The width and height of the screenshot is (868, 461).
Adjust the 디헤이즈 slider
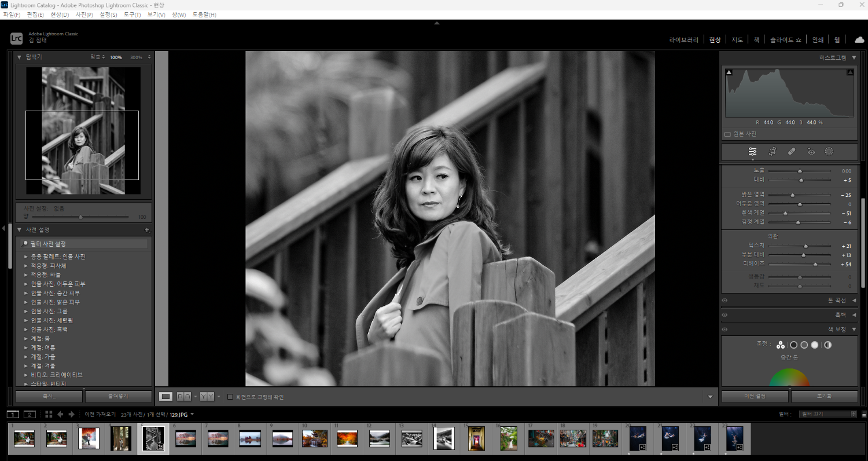coord(799,264)
